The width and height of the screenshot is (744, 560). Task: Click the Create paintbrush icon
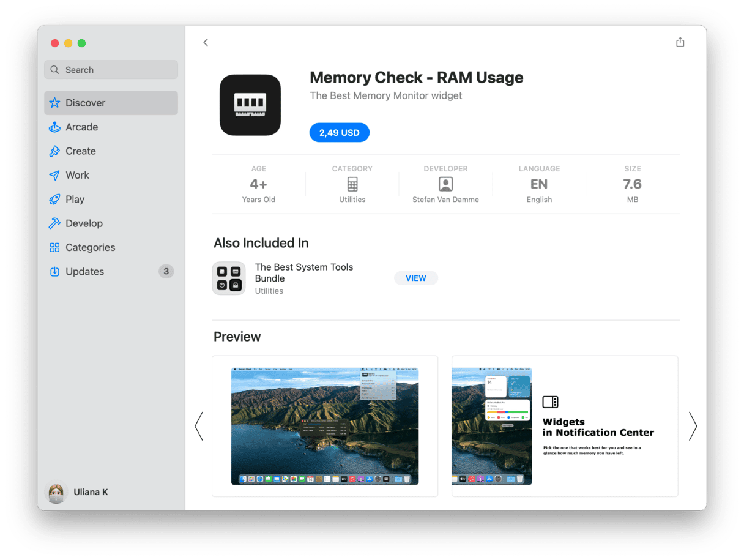(54, 151)
